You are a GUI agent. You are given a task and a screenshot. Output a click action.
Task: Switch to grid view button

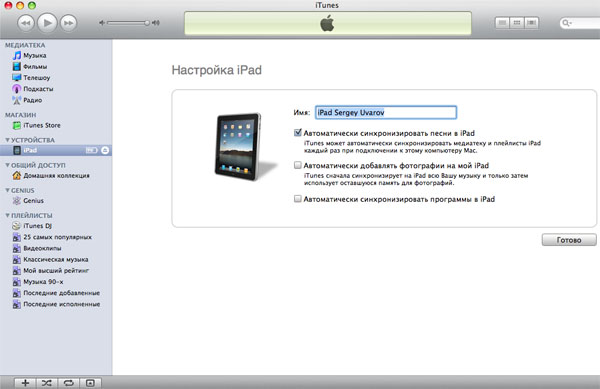pyautogui.click(x=517, y=23)
